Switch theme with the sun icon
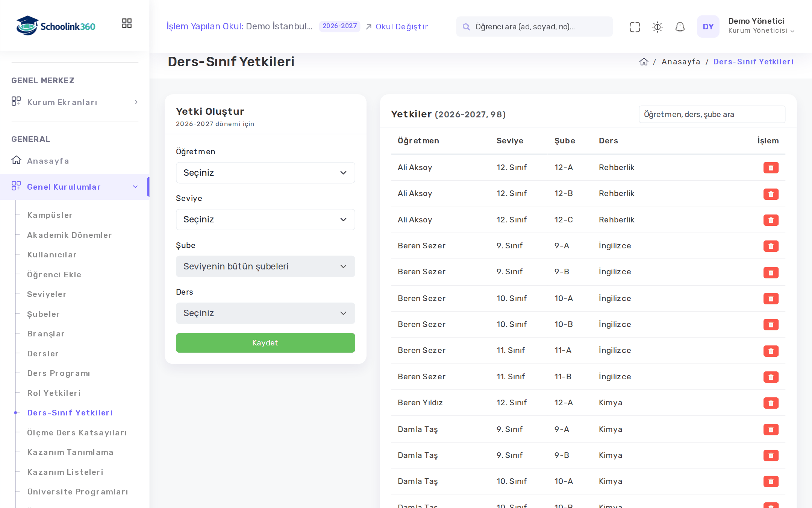 [x=657, y=27]
